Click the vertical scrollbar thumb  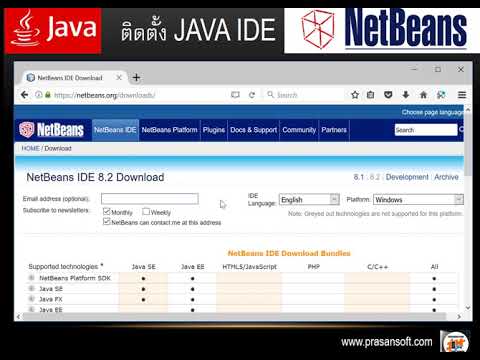(468, 145)
